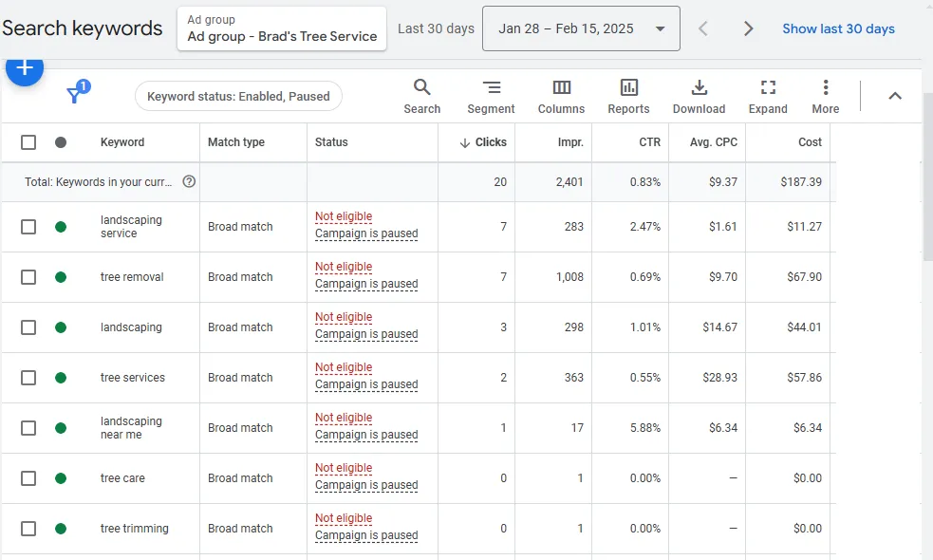933x560 pixels.
Task: Expand table to full screen
Action: (768, 97)
